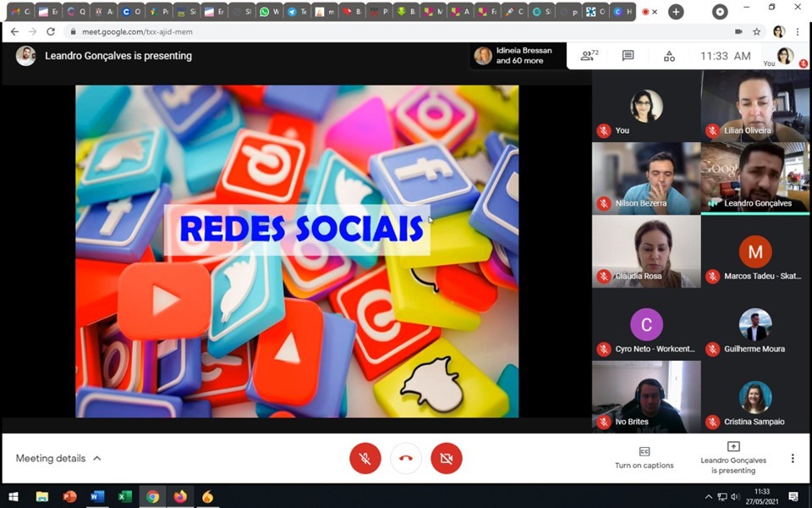
Task: Open a new browser tab
Action: coord(675,12)
